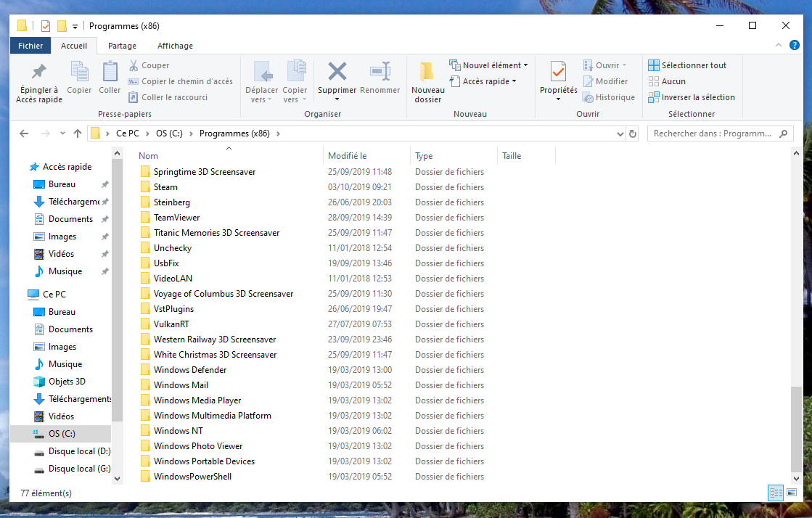Expand address bar history dropdown

click(620, 133)
